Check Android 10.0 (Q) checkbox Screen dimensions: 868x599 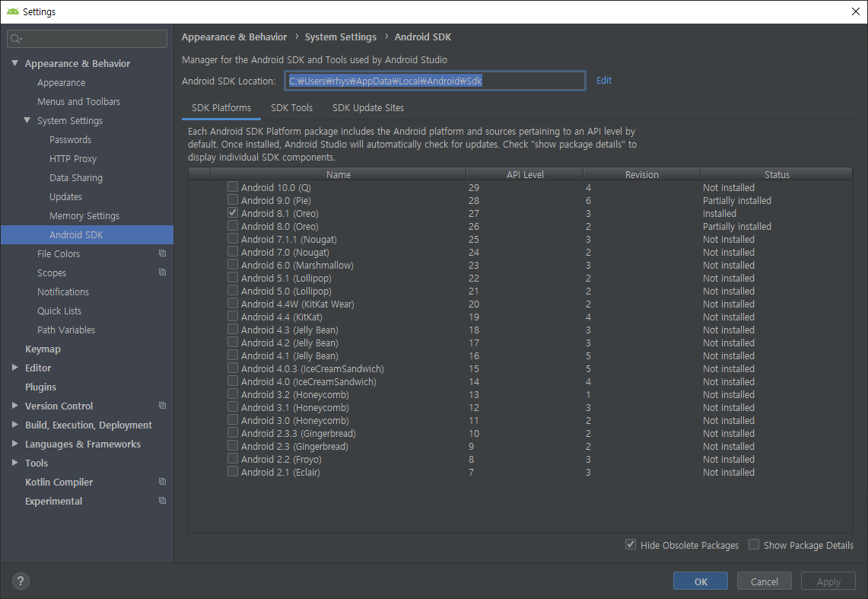[233, 187]
